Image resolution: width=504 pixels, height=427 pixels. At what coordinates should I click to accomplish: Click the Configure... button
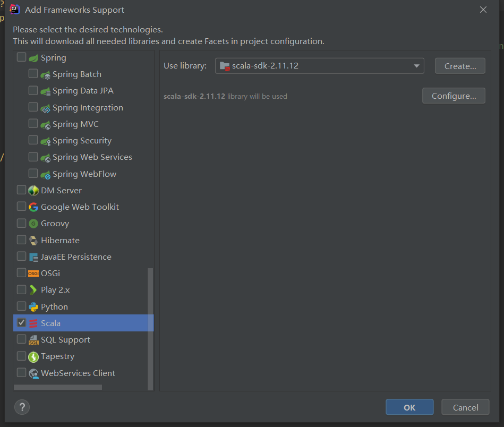pos(454,96)
